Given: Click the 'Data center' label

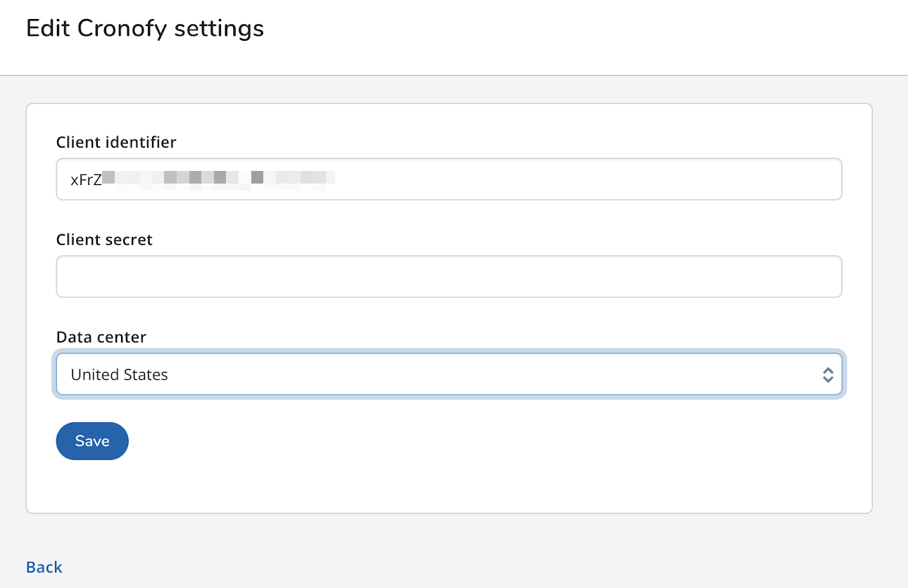Looking at the screenshot, I should [101, 337].
